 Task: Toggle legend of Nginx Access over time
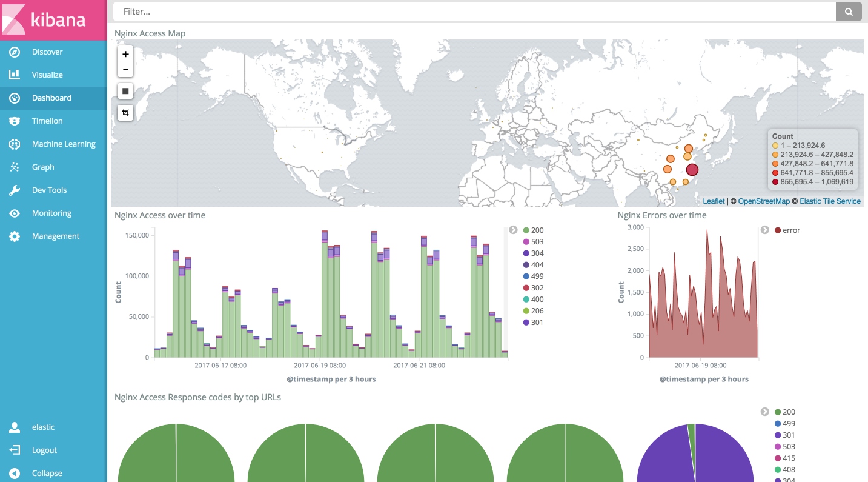[x=513, y=230]
